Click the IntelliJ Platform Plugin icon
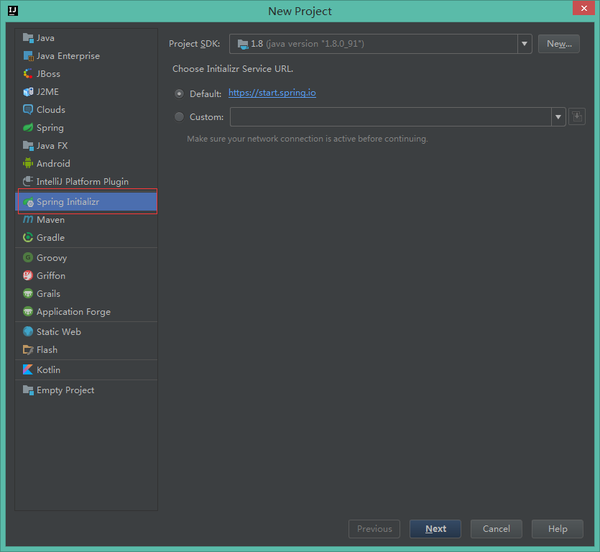 click(x=28, y=181)
